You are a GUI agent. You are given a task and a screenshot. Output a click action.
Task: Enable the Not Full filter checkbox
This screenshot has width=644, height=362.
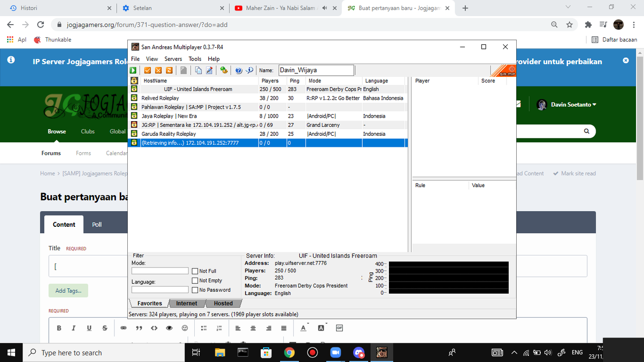click(x=195, y=271)
